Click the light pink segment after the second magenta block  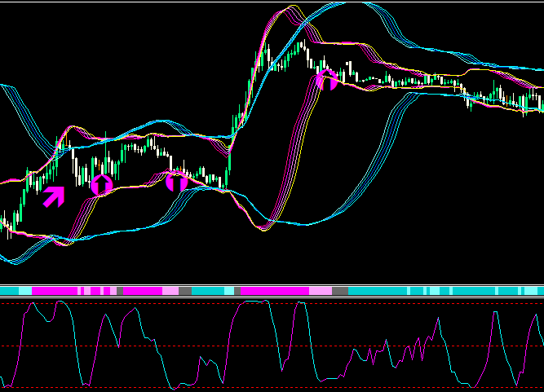[x=321, y=290]
